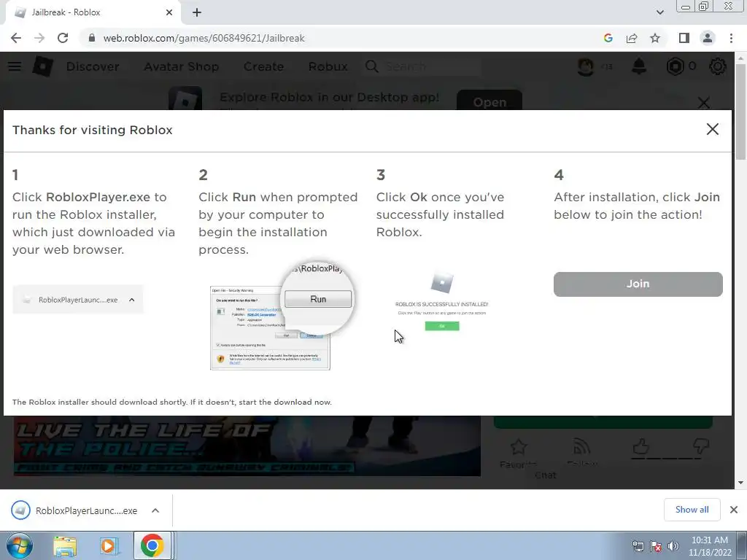The width and height of the screenshot is (747, 560).
Task: Like the game with thumbs up
Action: (x=640, y=447)
